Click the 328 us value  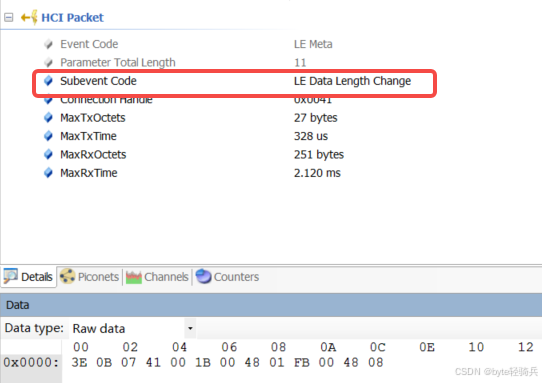[311, 136]
